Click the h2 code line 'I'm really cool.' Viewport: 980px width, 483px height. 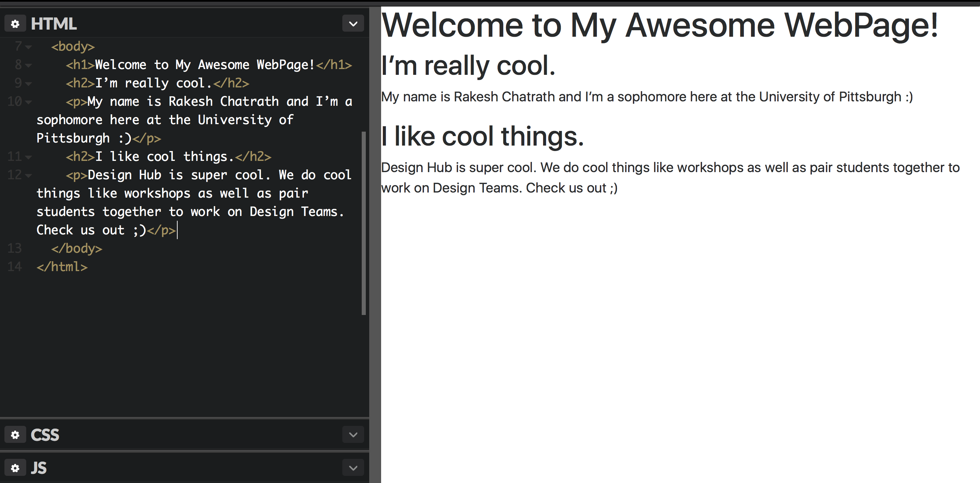pos(158,83)
